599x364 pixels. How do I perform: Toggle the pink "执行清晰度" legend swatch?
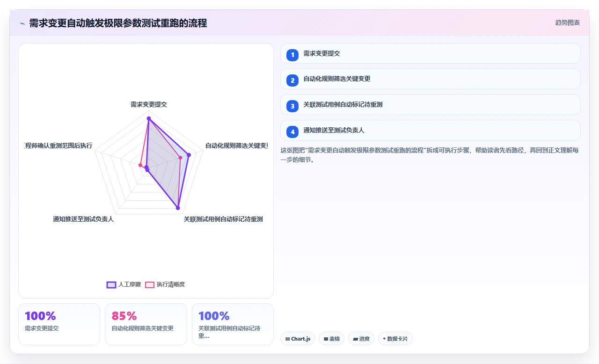tap(150, 284)
